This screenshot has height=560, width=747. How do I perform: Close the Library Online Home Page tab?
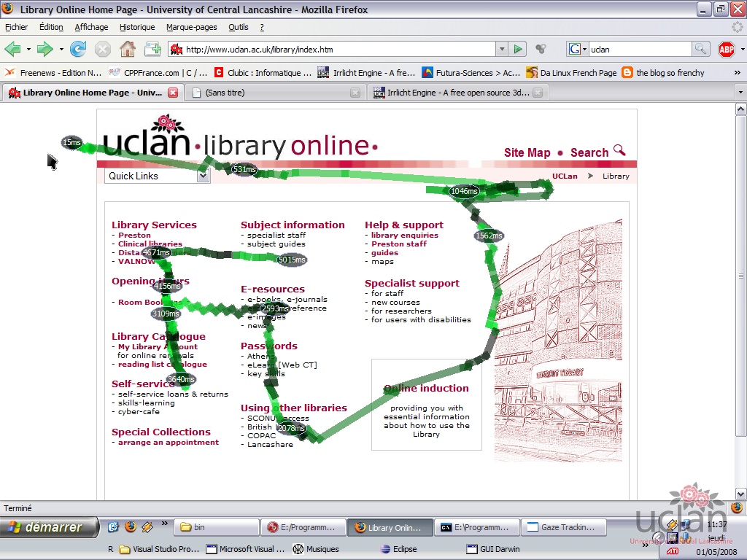[x=173, y=93]
